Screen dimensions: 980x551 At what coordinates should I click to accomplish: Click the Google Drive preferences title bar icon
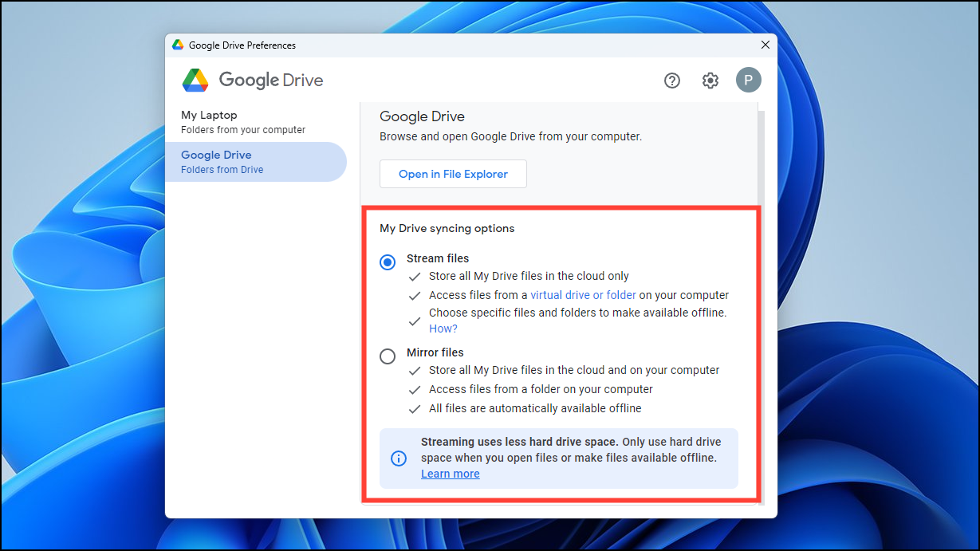177,45
